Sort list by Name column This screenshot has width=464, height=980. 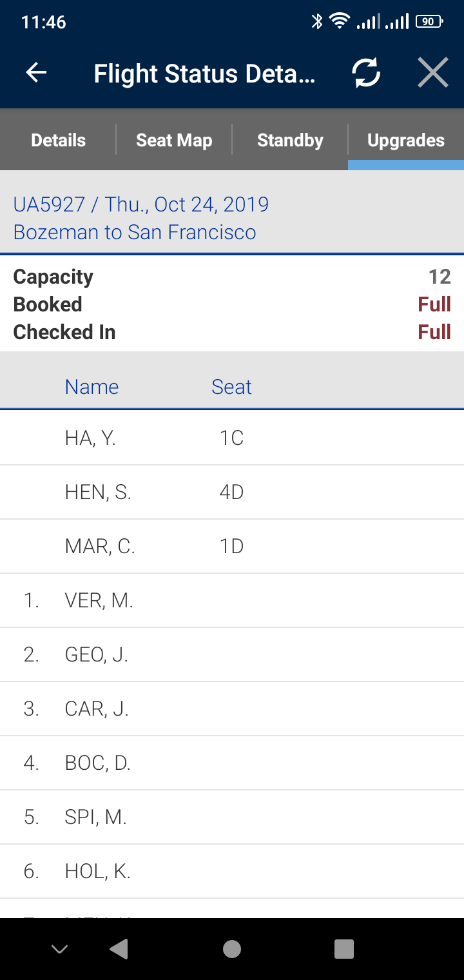[92, 387]
